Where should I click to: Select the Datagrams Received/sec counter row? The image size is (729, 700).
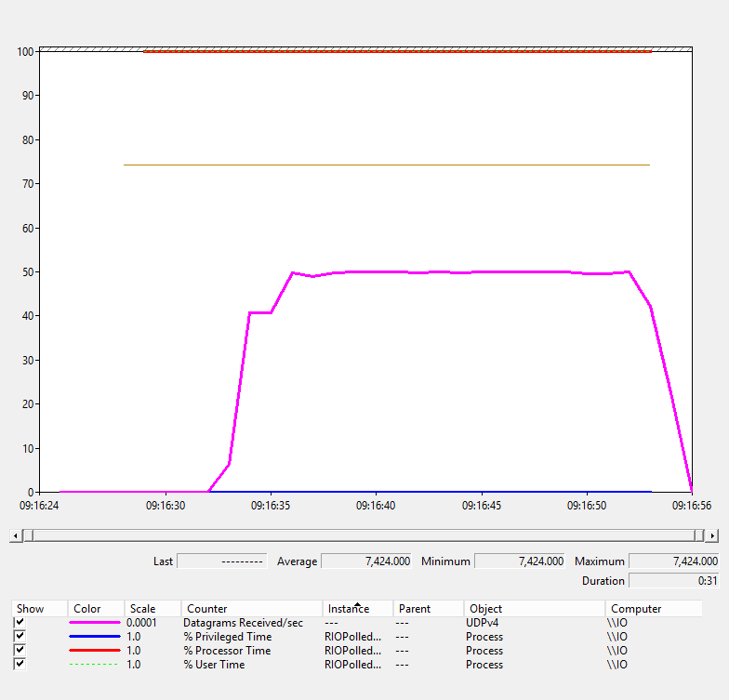[x=243, y=623]
